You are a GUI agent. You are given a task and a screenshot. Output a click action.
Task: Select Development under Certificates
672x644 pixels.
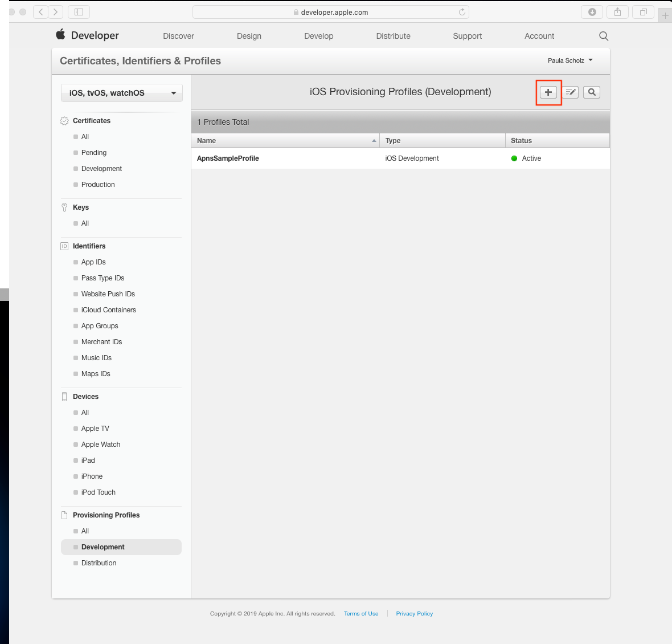pos(101,169)
